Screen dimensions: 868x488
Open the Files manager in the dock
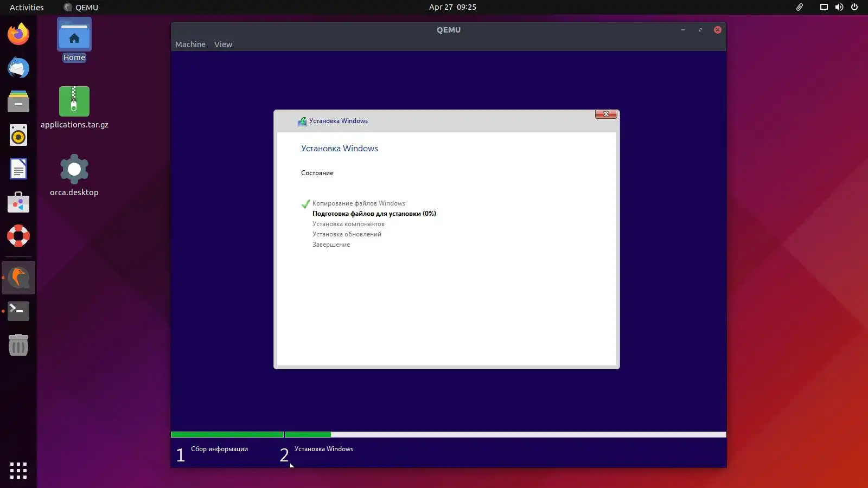(18, 101)
